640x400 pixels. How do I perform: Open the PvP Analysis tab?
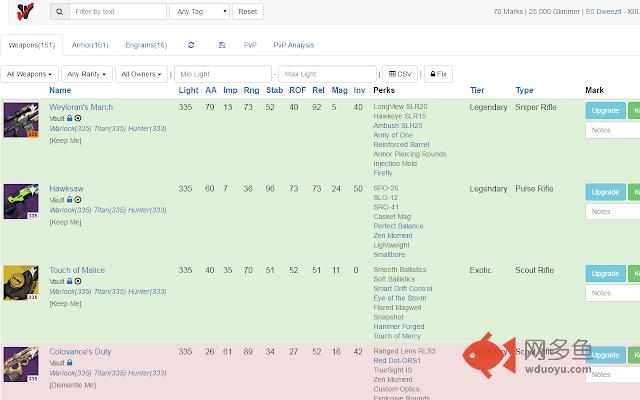(294, 45)
